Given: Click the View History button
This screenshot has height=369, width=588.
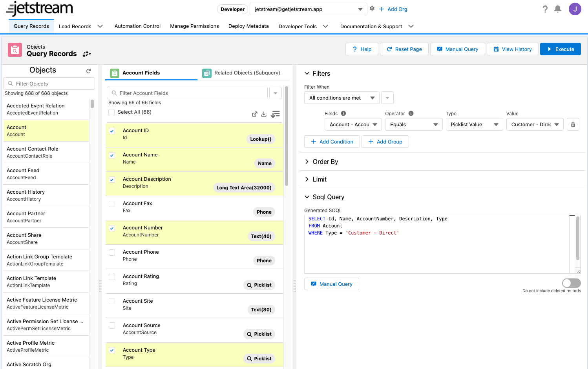Looking at the screenshot, I should [512, 49].
